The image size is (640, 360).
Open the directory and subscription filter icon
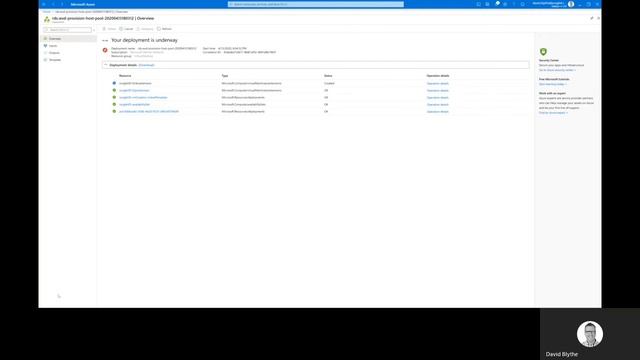(487, 4)
